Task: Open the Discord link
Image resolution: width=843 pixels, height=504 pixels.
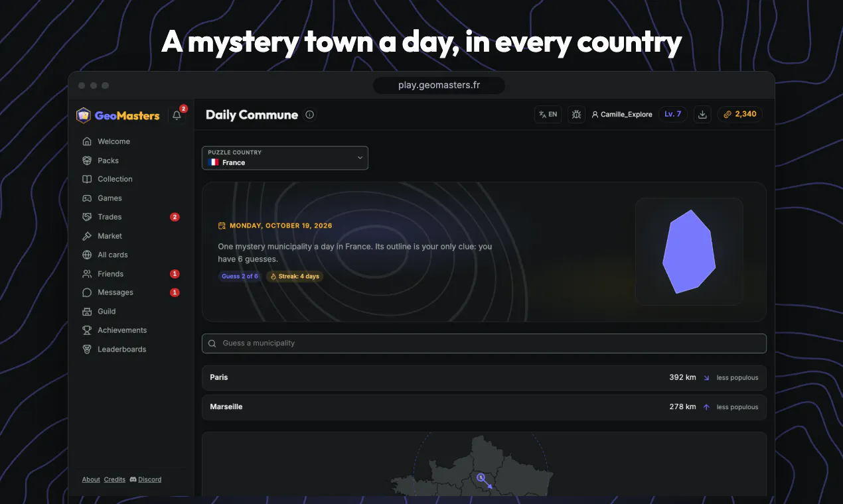Action: pyautogui.click(x=145, y=479)
